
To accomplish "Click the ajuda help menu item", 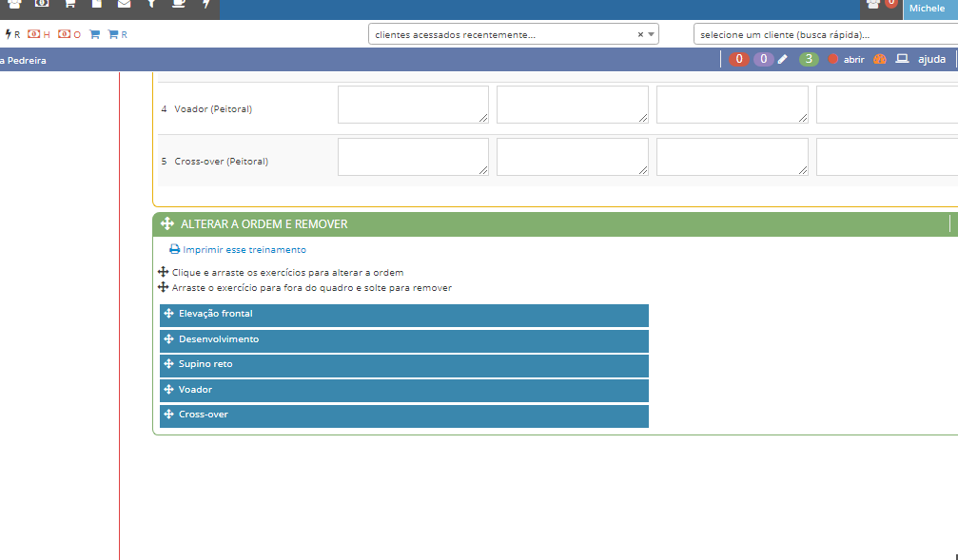I will point(931,59).
